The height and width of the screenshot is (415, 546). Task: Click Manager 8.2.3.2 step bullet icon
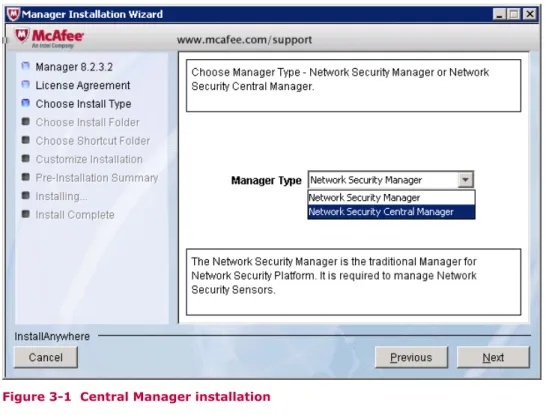pos(25,66)
